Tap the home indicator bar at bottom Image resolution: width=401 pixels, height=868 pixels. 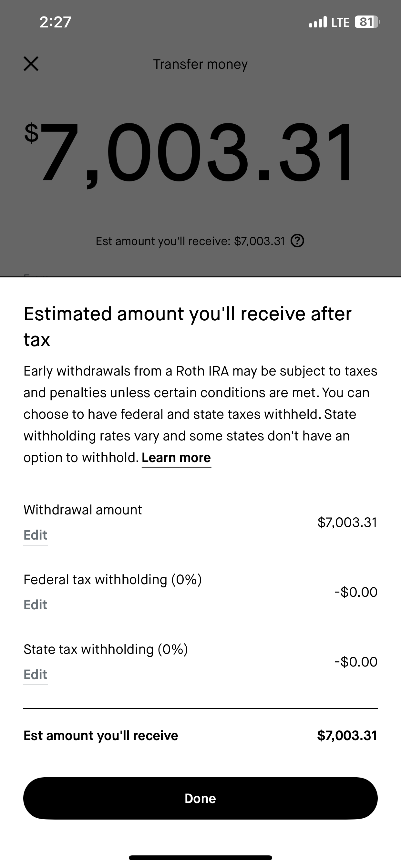(200, 858)
